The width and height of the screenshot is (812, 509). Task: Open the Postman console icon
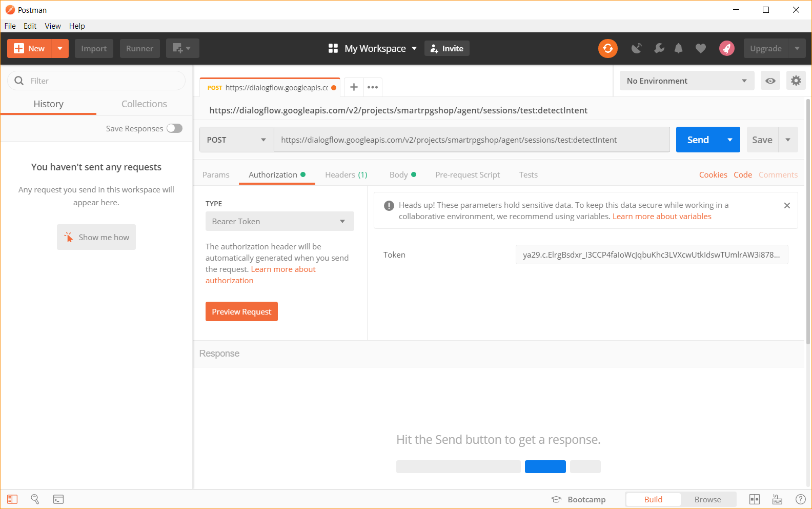[58, 499]
